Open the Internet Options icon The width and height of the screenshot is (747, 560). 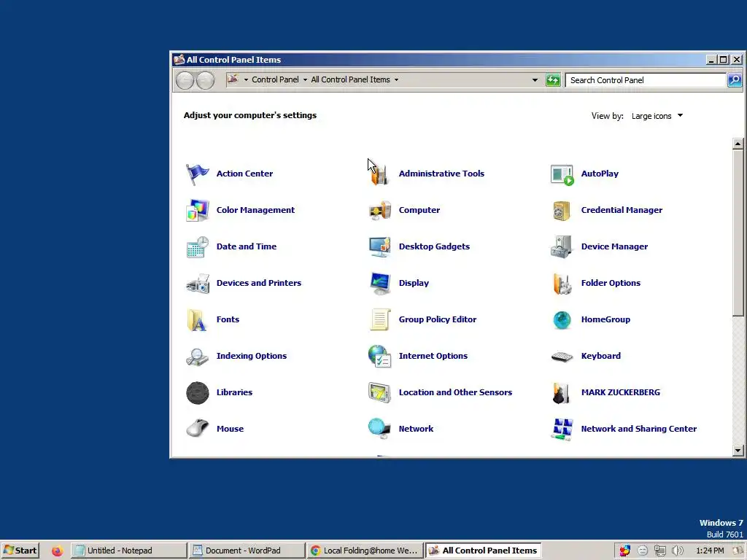tap(379, 356)
